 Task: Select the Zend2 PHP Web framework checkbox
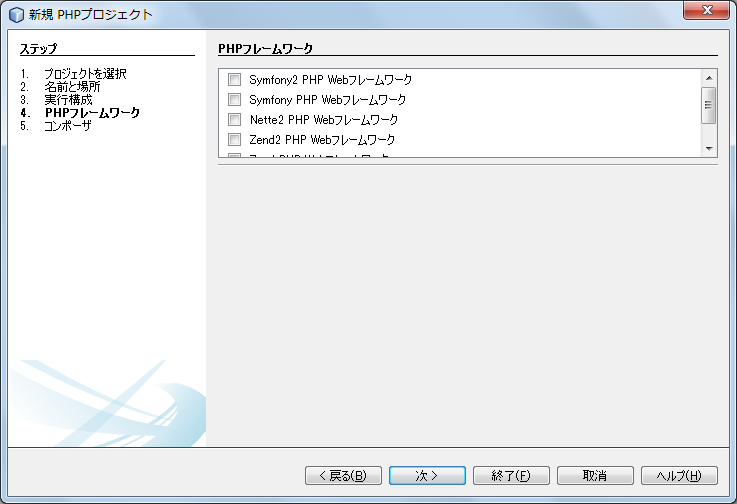click(234, 140)
